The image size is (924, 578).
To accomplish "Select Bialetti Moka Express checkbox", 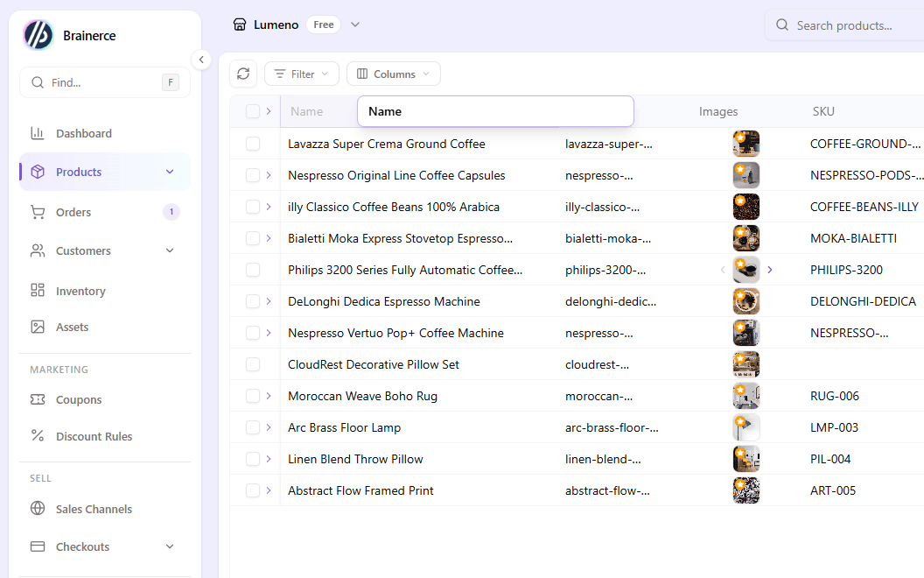I will pos(253,238).
